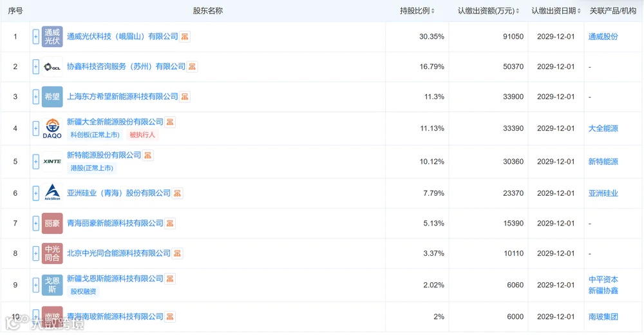Open related institution 南玻集团

tap(603, 316)
